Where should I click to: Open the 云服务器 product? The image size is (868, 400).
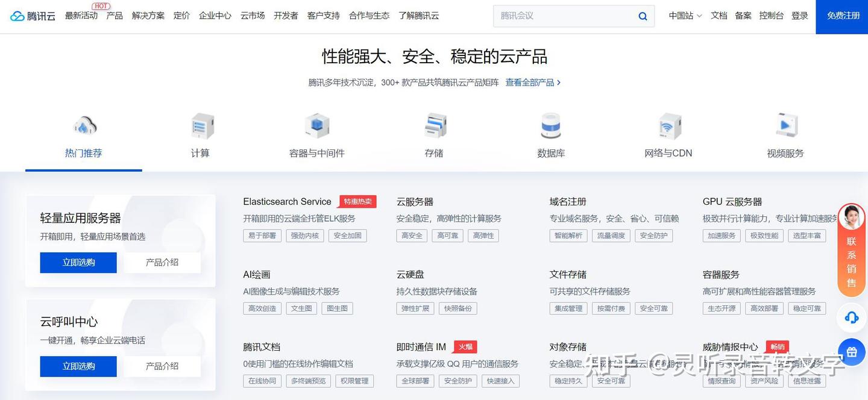coord(415,202)
